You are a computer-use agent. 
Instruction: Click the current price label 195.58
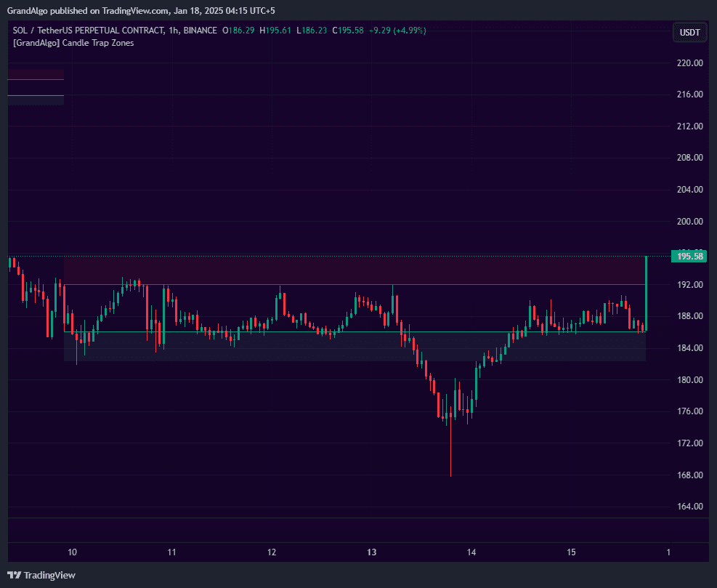(x=689, y=256)
